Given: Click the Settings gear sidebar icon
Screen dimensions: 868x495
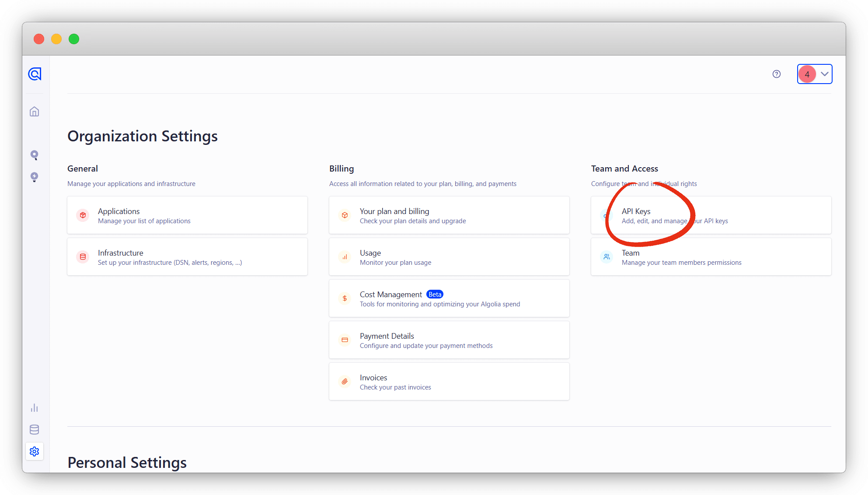Looking at the screenshot, I should tap(35, 451).
